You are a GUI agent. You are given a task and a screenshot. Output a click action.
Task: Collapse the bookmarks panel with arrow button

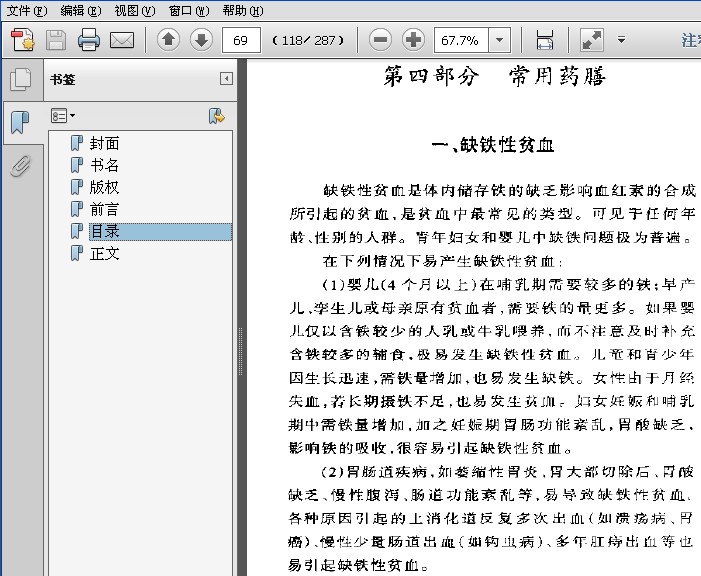point(226,79)
